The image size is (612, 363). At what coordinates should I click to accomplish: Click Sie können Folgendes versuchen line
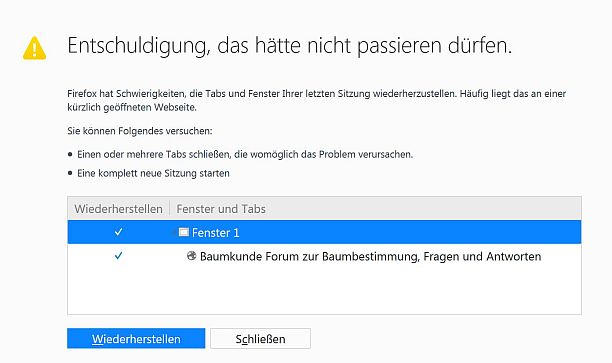pos(140,131)
